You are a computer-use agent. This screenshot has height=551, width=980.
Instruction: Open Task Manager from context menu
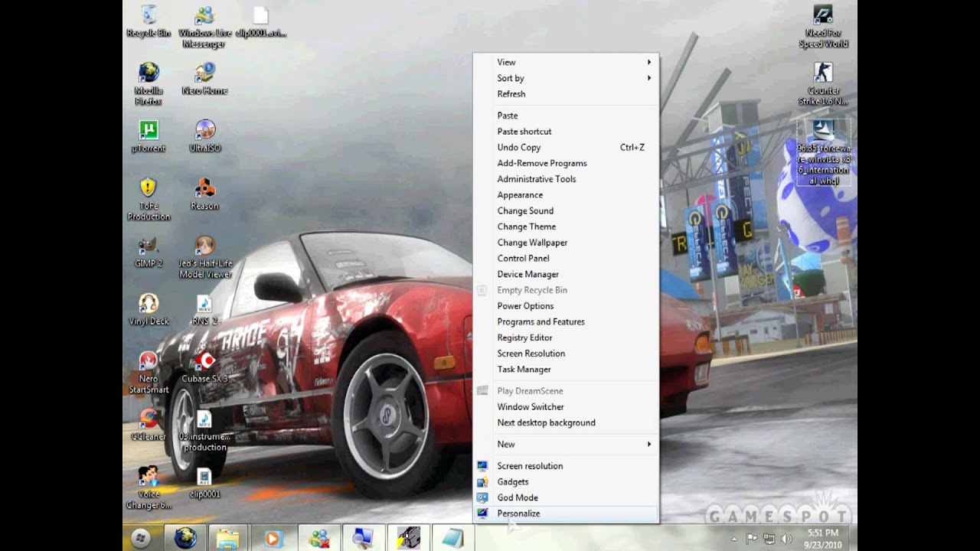(x=566, y=369)
